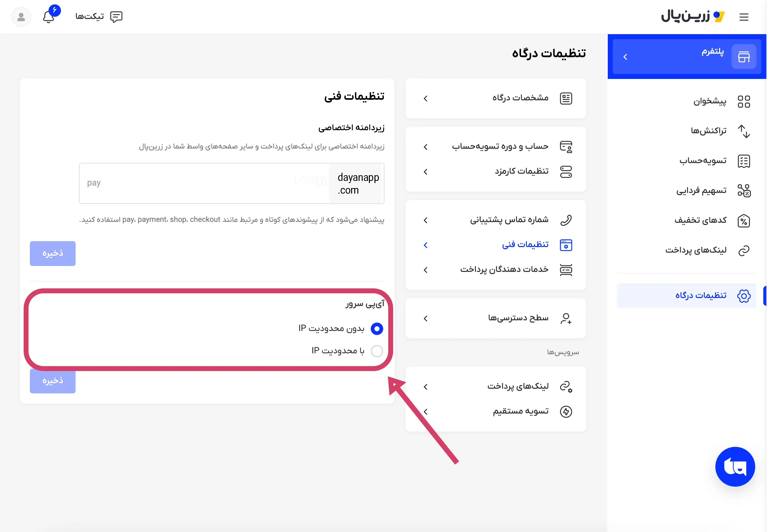Open the support chat bubble
The height and width of the screenshot is (532, 767).
click(735, 466)
